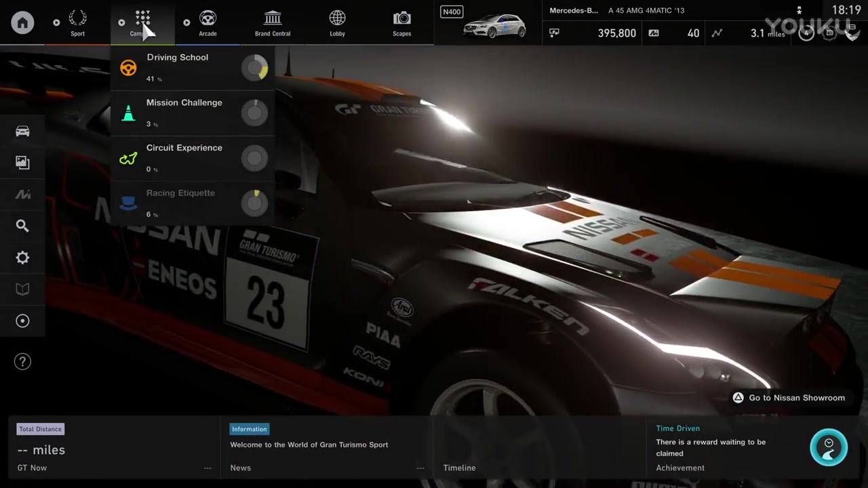Click Go to Nissan Showroom
868x488 pixels.
[789, 398]
